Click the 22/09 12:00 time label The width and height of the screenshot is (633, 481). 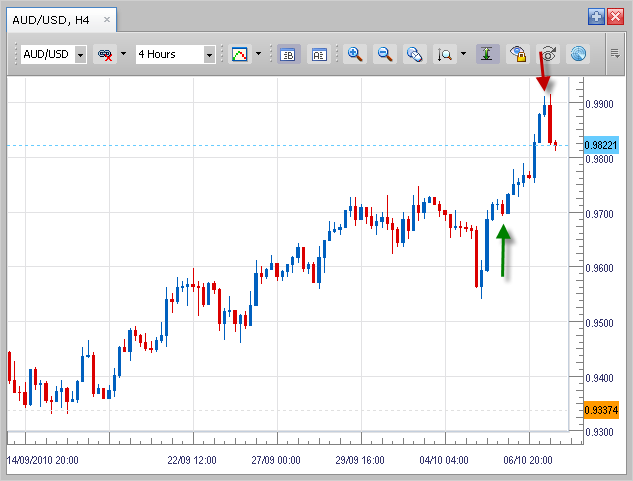192,460
